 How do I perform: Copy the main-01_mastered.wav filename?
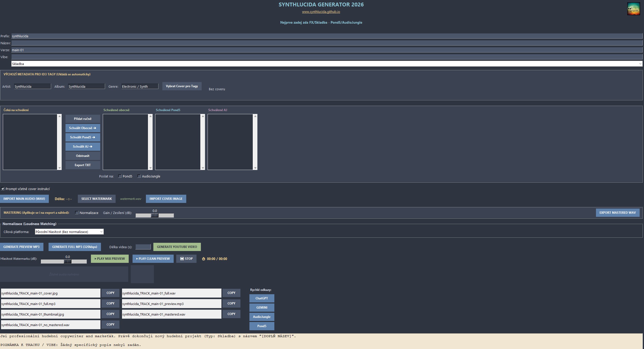pyautogui.click(x=231, y=314)
